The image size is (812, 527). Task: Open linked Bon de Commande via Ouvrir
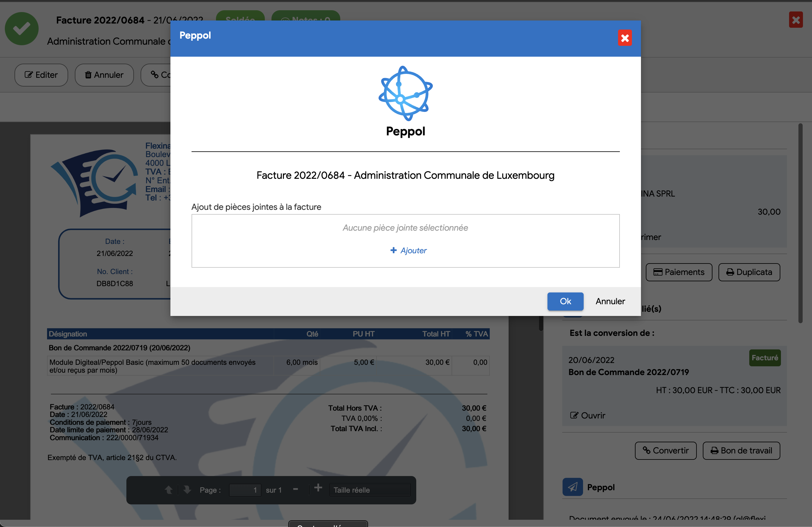(588, 415)
